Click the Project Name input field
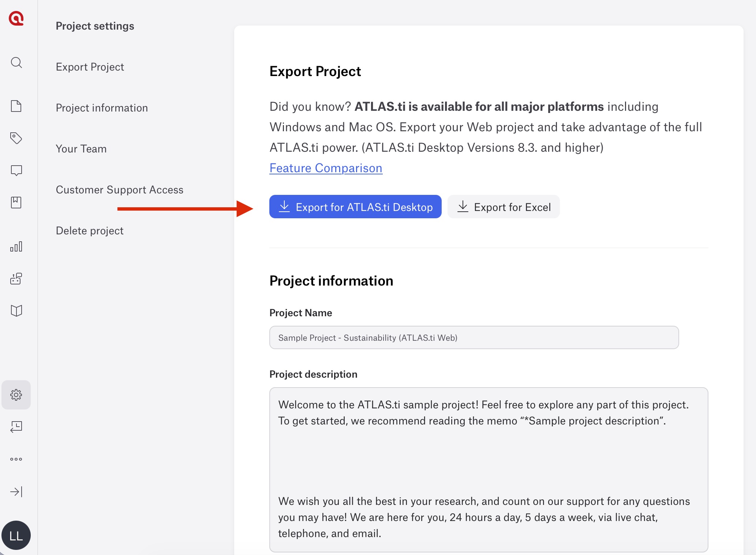 (474, 338)
